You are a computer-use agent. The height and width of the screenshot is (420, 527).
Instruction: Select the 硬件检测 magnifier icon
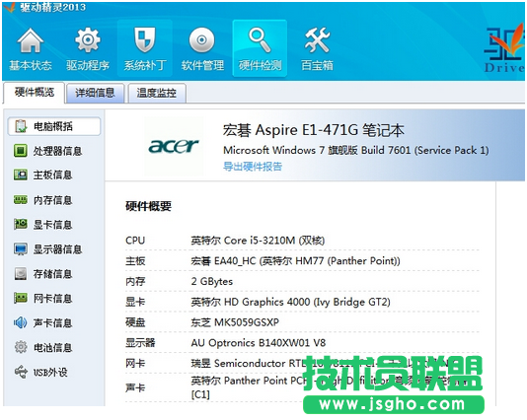tap(260, 40)
